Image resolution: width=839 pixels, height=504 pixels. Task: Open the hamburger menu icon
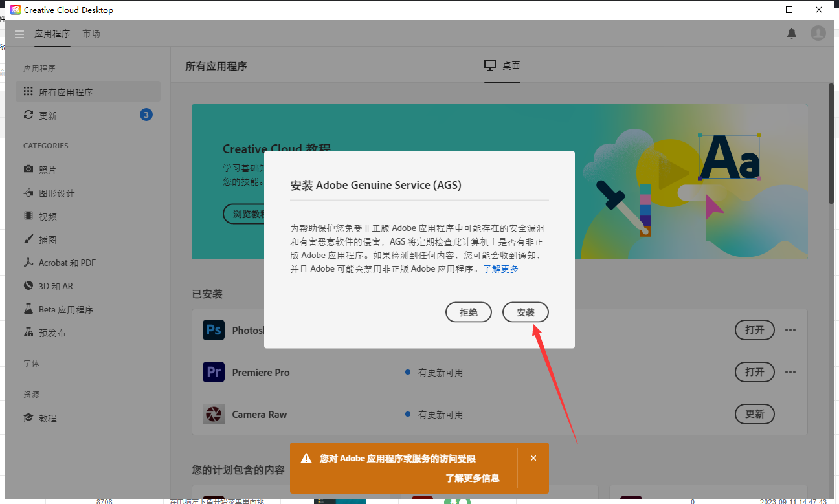(19, 34)
